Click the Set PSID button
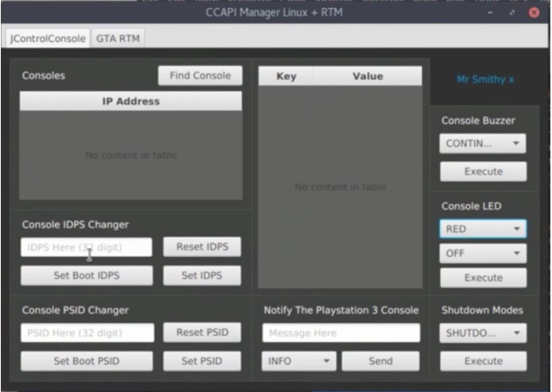 click(x=202, y=361)
